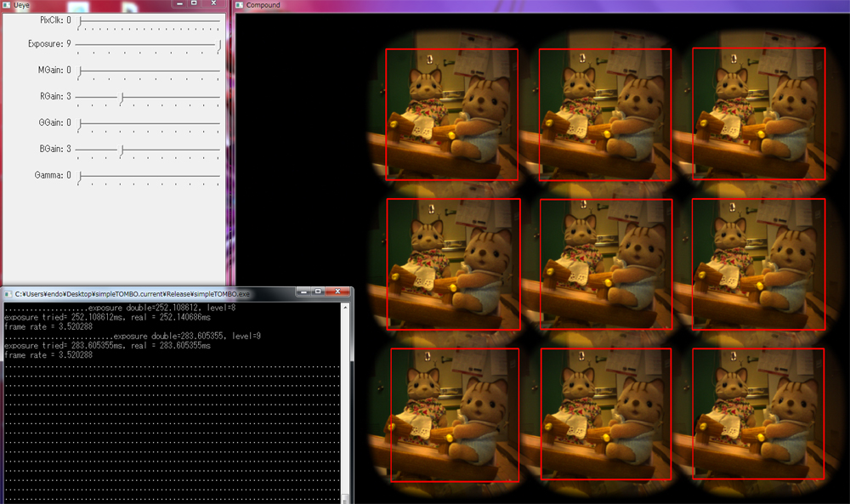Click the center sub-image in Compound window
Viewport: 850px width, 504px height.
click(606, 264)
